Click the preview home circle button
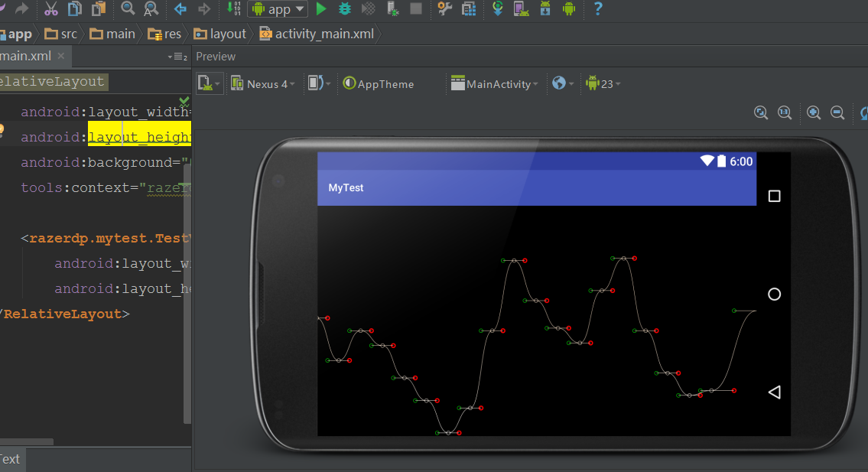Image resolution: width=868 pixels, height=472 pixels. point(775,295)
